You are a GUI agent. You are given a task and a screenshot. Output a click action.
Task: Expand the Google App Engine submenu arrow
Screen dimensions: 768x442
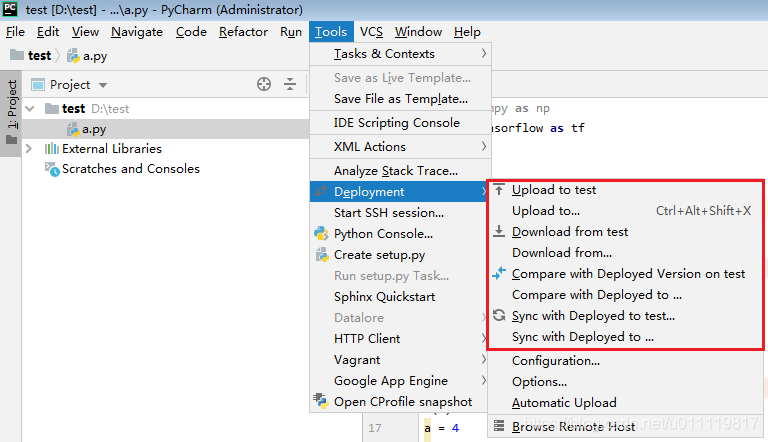point(483,380)
